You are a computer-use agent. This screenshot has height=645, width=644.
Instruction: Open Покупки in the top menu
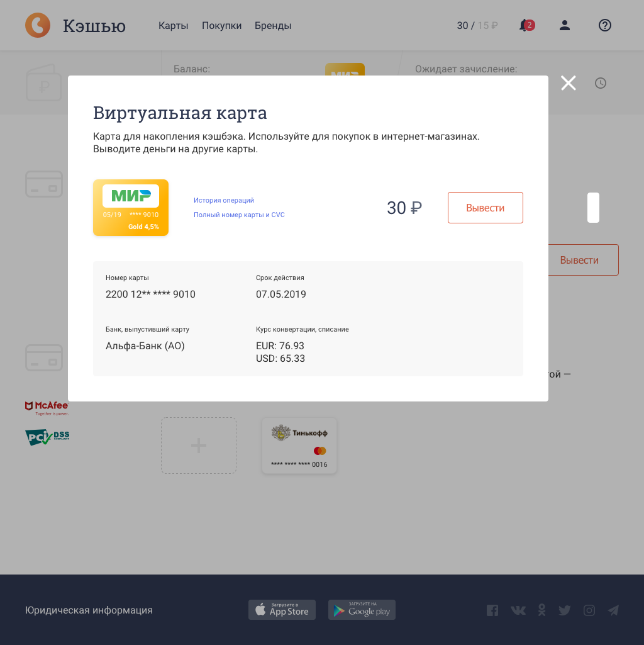tap(221, 26)
